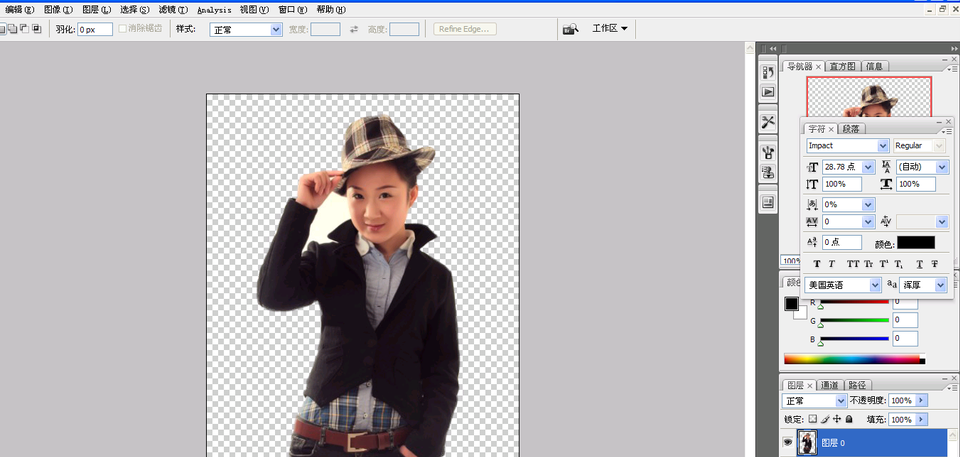Viewport: 960px width, 457px height.
Task: Select subtract from selection mode icon
Action: [24, 29]
